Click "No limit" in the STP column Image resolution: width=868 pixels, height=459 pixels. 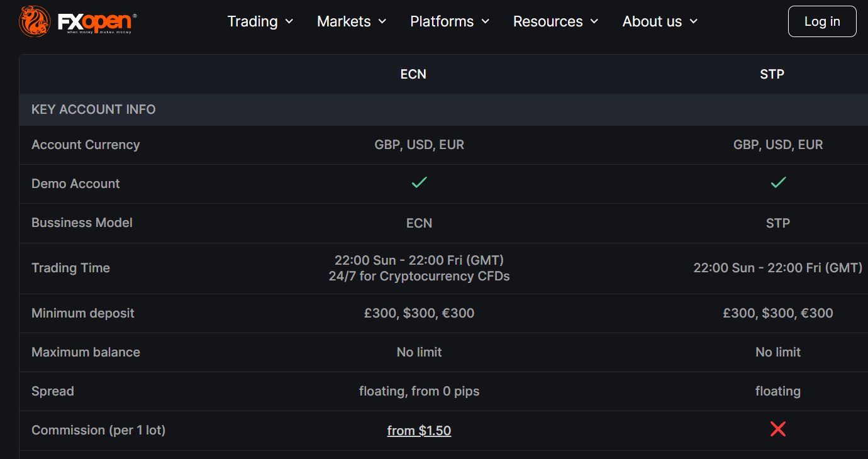click(778, 352)
